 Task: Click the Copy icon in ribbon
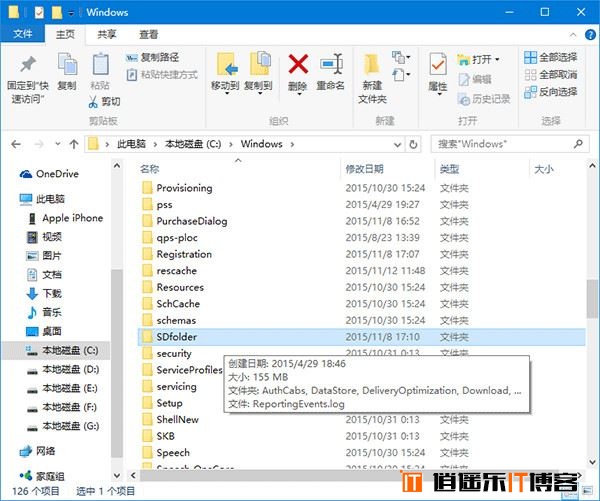point(68,64)
